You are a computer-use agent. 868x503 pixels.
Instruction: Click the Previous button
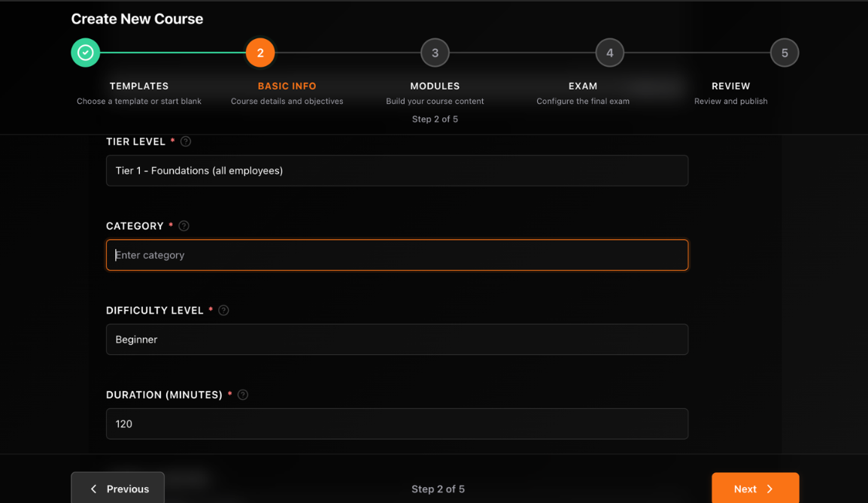(x=117, y=489)
